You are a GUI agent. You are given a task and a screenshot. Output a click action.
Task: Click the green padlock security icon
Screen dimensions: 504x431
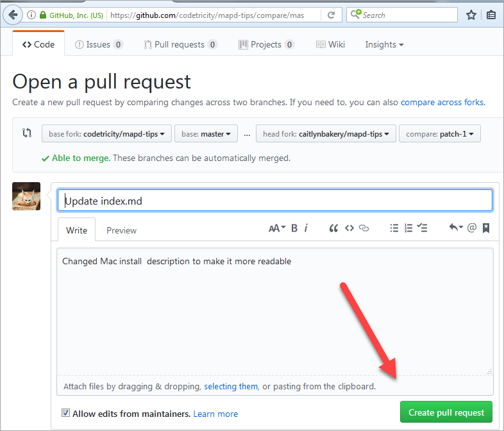[43, 15]
